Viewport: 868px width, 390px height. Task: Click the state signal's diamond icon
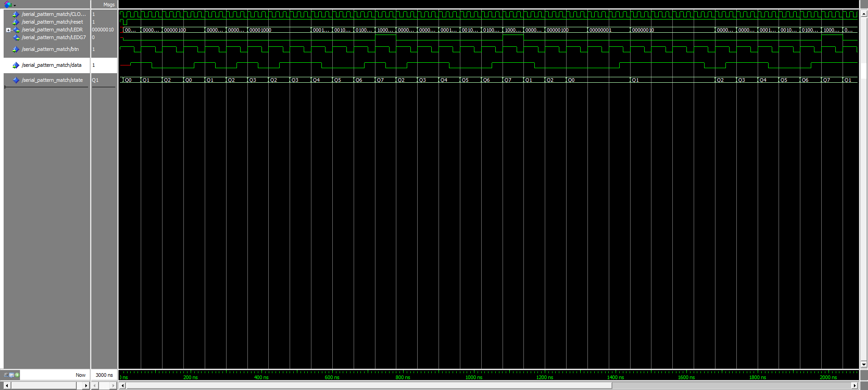16,80
